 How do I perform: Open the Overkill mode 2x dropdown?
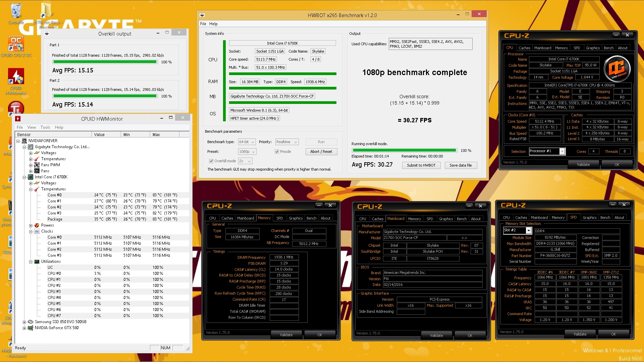(x=246, y=161)
